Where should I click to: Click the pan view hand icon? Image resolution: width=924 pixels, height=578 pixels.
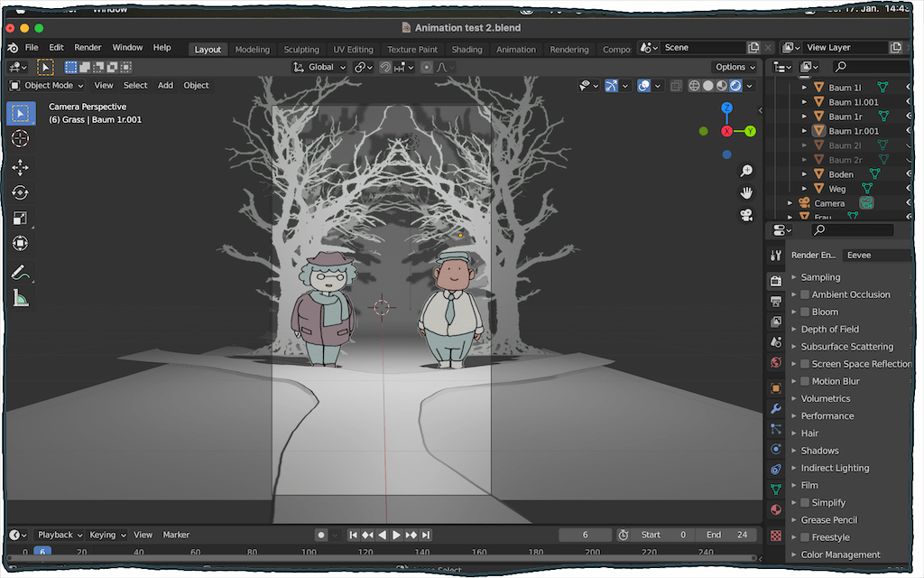pos(746,193)
